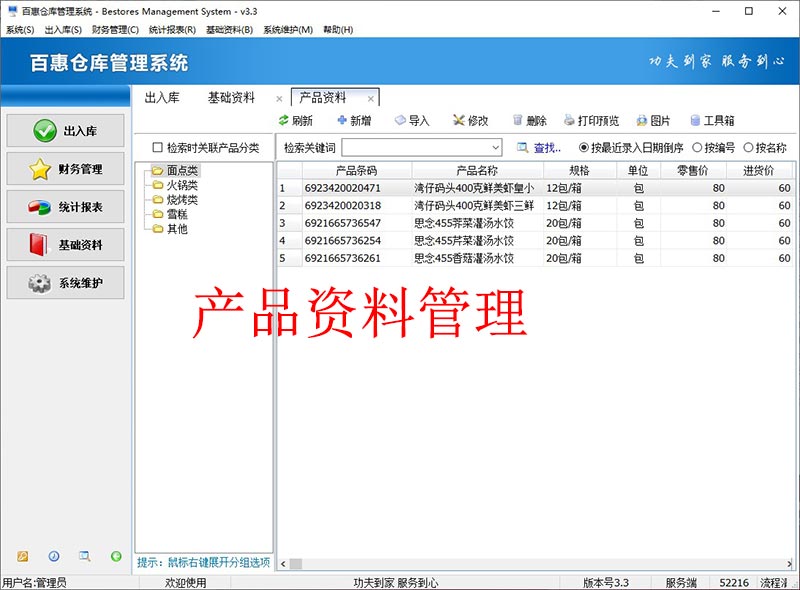Screen dimensions: 800x590
Task: Open 系统维护 sidebar module with gear icon
Action: tap(65, 283)
